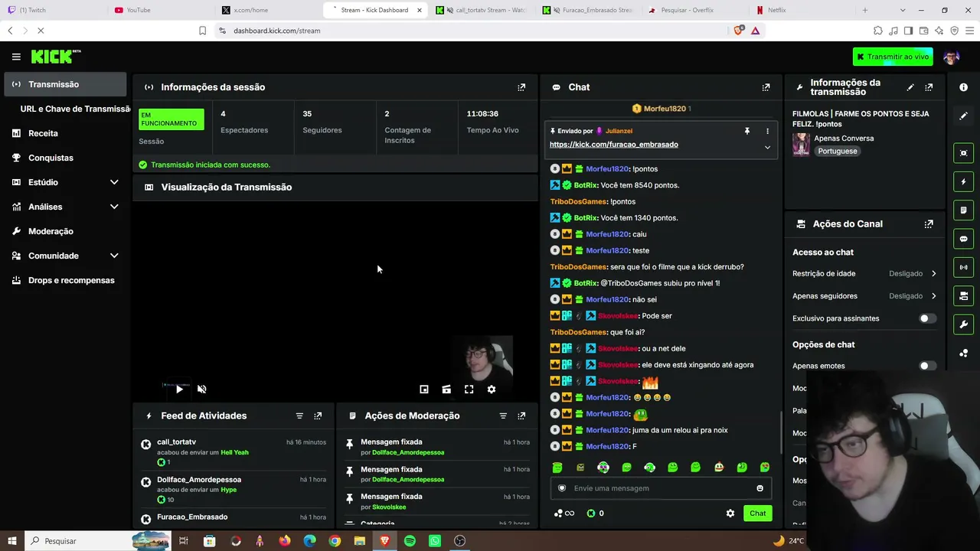Filter the Feed de Atividades list

point(299,416)
